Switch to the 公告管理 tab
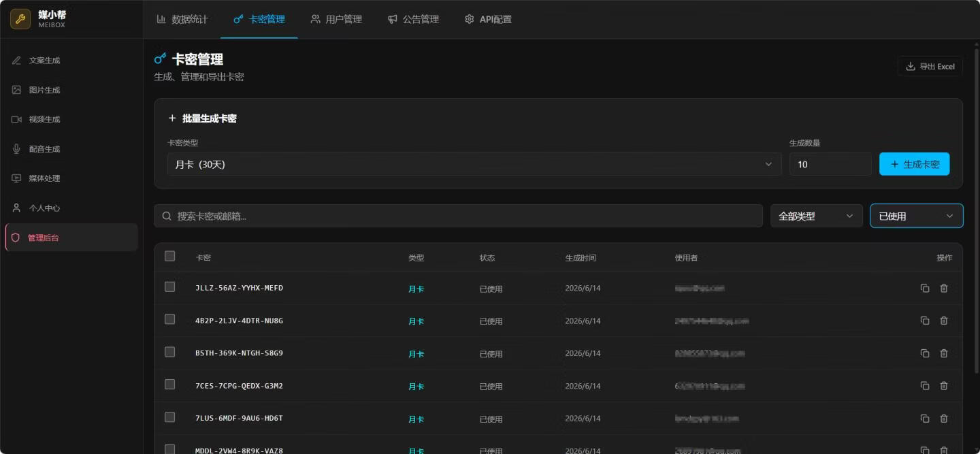The image size is (980, 454). click(413, 19)
